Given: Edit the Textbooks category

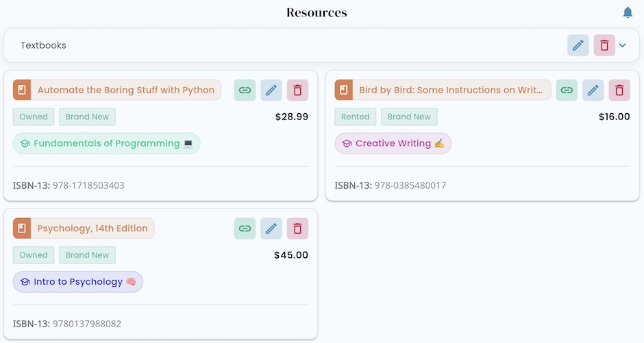Looking at the screenshot, I should click(x=578, y=45).
